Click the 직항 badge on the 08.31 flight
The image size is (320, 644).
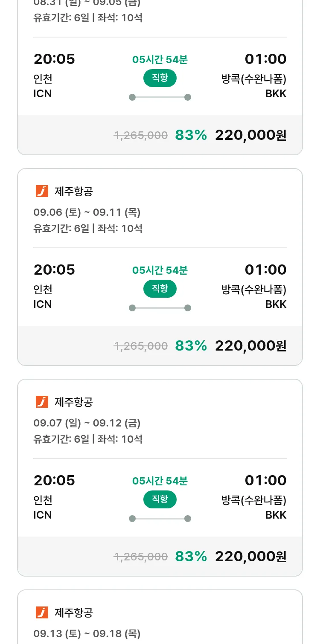(160, 78)
